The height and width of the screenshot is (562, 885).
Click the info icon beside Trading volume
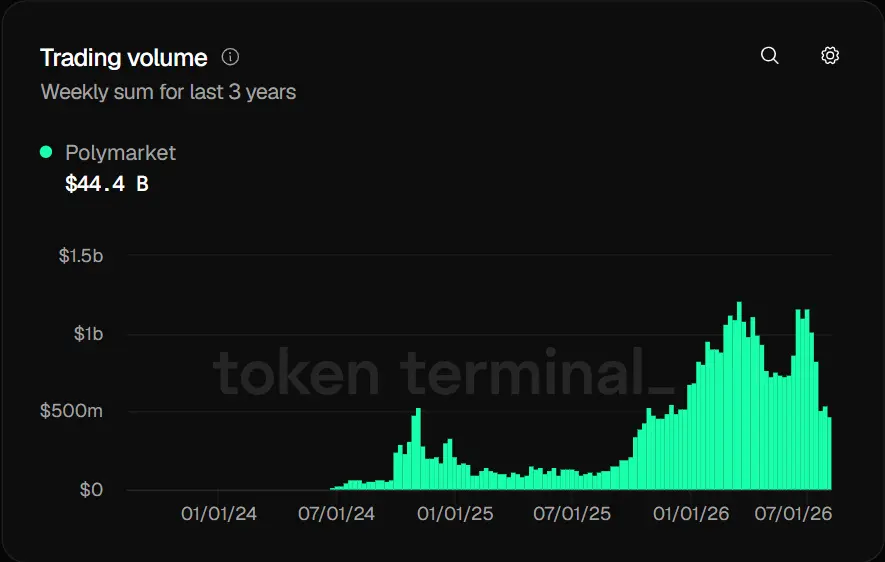click(230, 56)
